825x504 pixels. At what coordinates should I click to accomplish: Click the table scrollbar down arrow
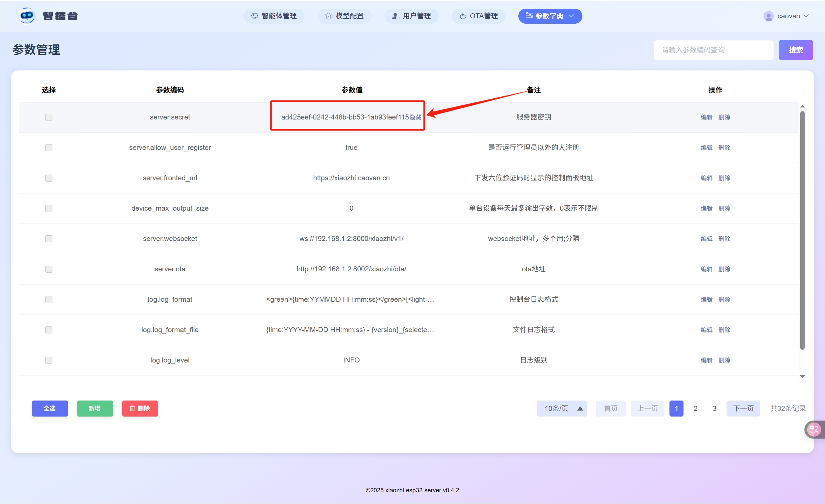point(802,376)
